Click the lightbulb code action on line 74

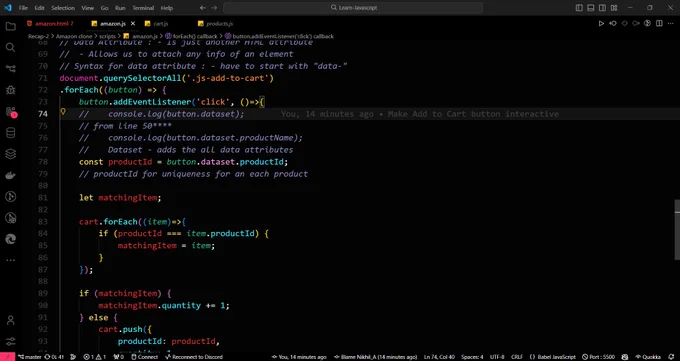coord(63,112)
